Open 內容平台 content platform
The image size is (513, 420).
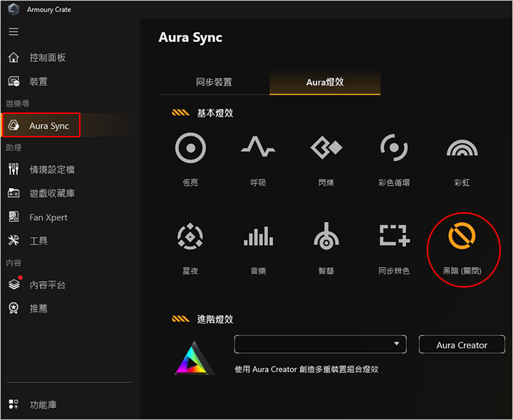point(36,285)
